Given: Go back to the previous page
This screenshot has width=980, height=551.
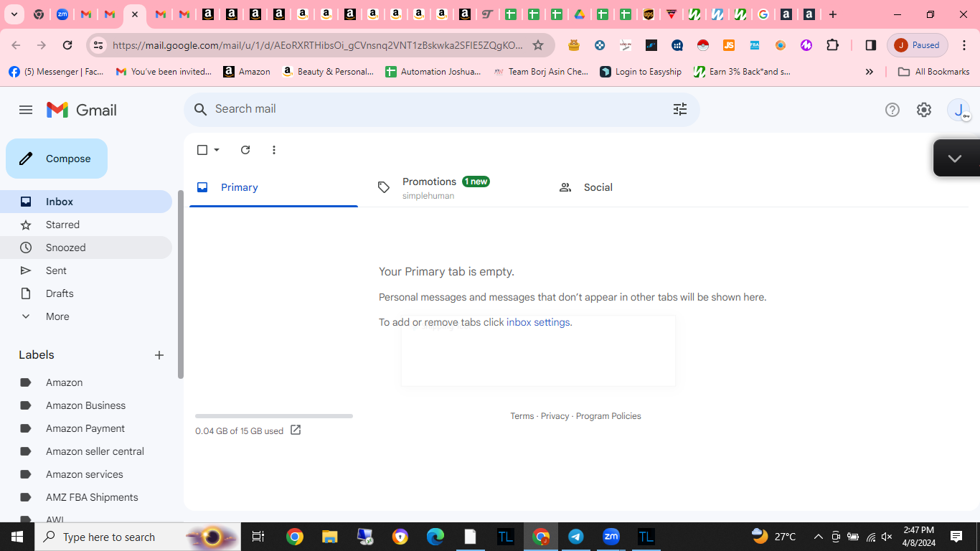Looking at the screenshot, I should point(16,45).
